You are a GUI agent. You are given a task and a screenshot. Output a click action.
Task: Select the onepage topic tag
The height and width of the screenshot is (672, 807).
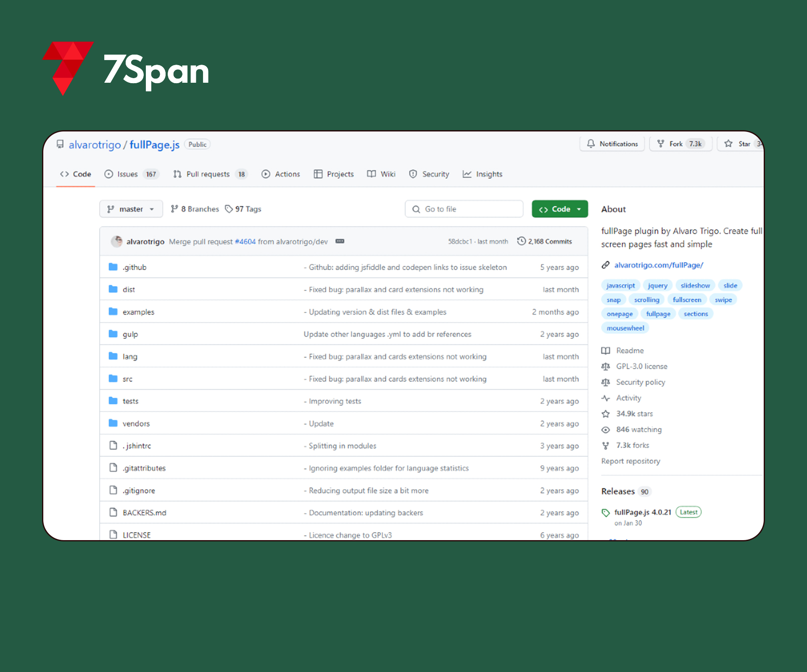(x=620, y=314)
